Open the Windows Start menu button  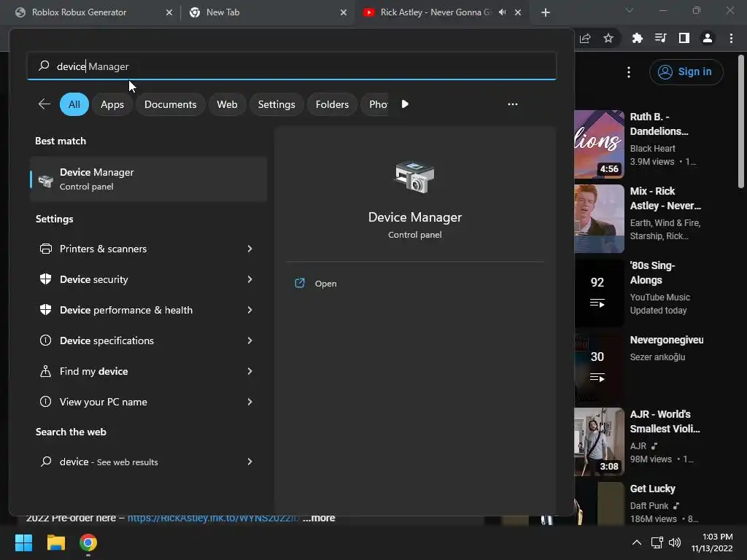tap(23, 542)
